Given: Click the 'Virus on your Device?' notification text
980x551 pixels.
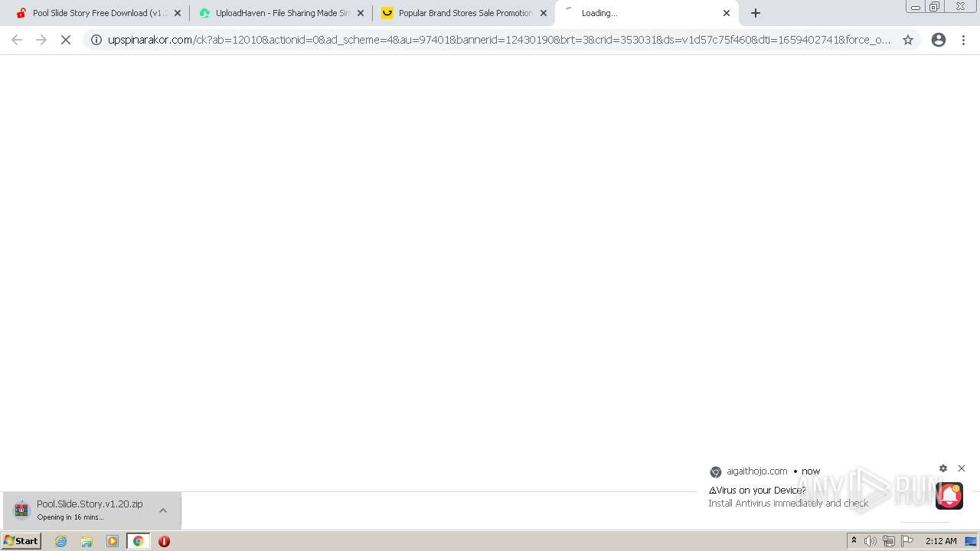Looking at the screenshot, I should pyautogui.click(x=757, y=491).
